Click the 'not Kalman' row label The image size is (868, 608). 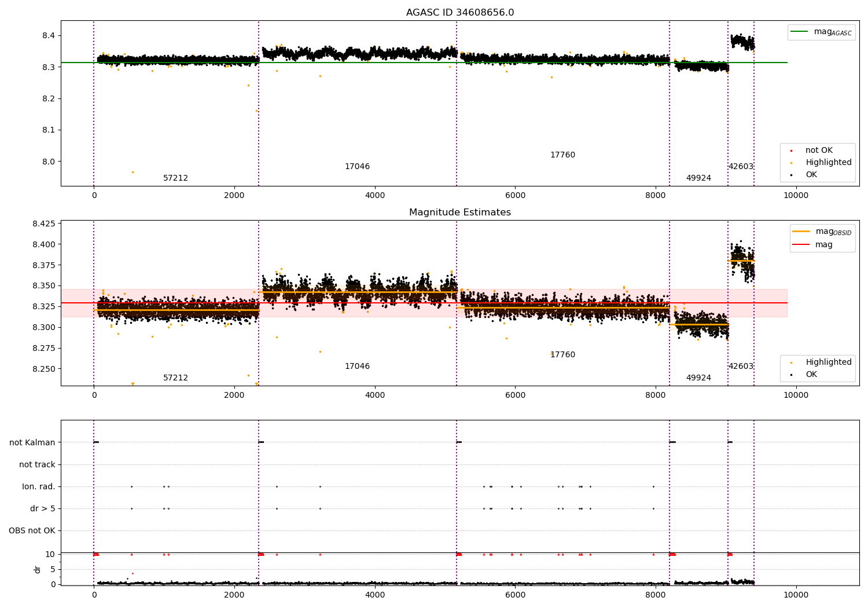click(x=32, y=442)
